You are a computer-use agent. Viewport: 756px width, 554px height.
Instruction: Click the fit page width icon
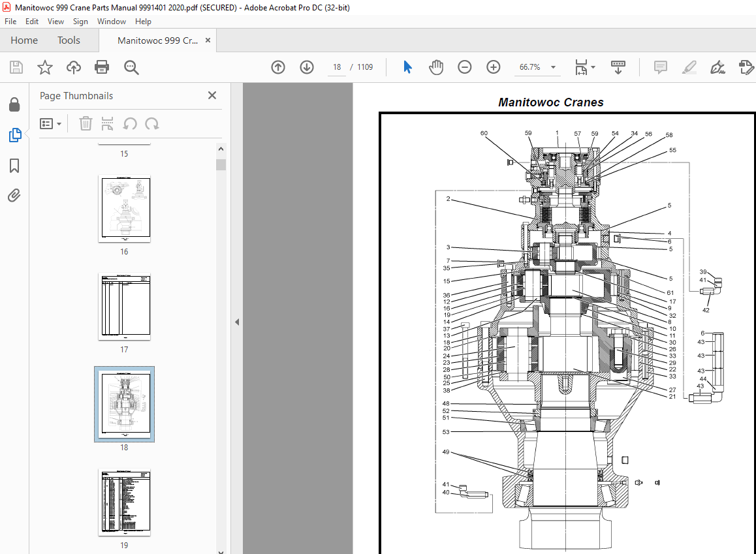tap(581, 67)
